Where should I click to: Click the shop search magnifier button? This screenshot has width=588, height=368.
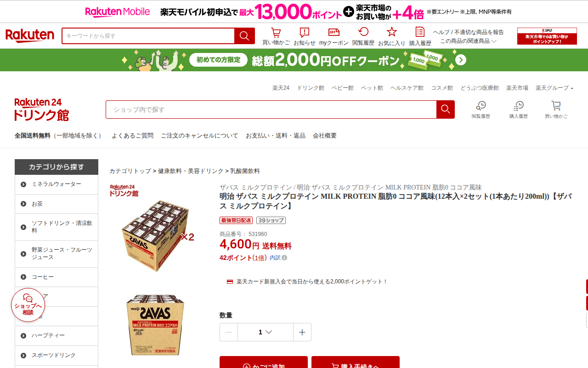coord(445,109)
